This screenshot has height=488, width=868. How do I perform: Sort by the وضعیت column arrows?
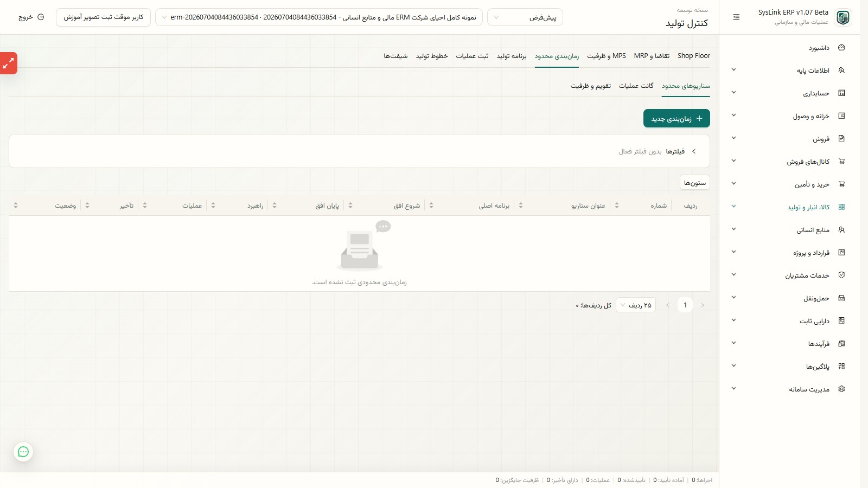16,206
